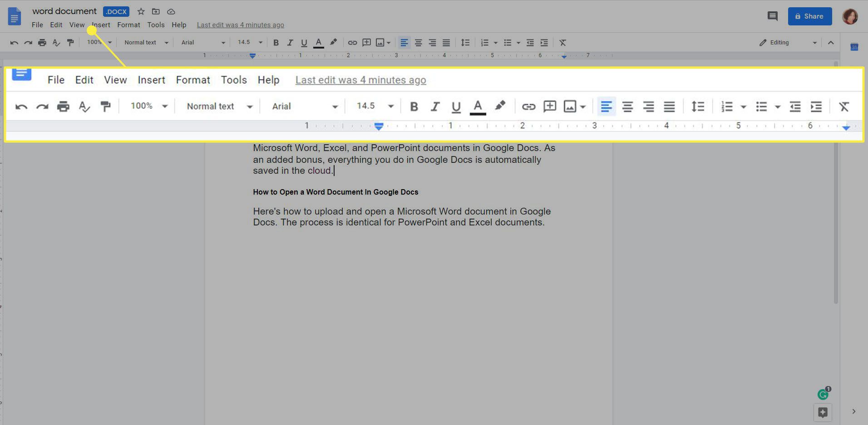Toggle Italic in the small top toolbar
Image resolution: width=868 pixels, height=425 pixels.
coord(290,43)
